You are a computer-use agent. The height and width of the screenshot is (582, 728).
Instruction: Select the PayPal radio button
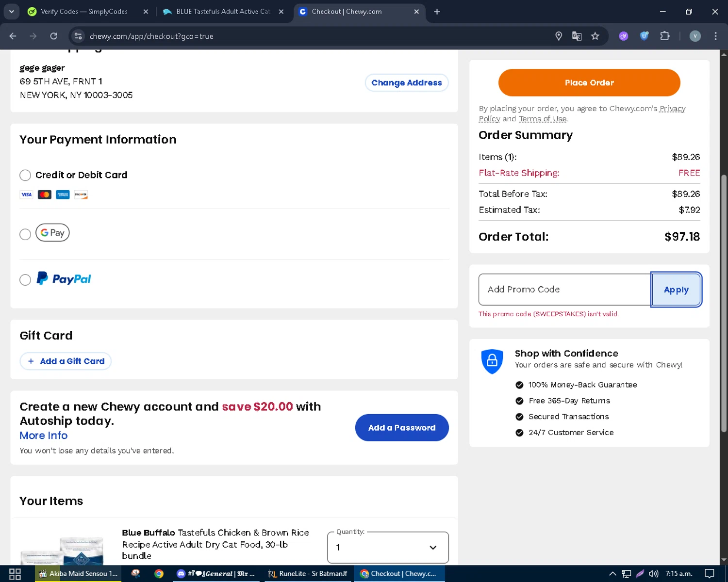(25, 280)
